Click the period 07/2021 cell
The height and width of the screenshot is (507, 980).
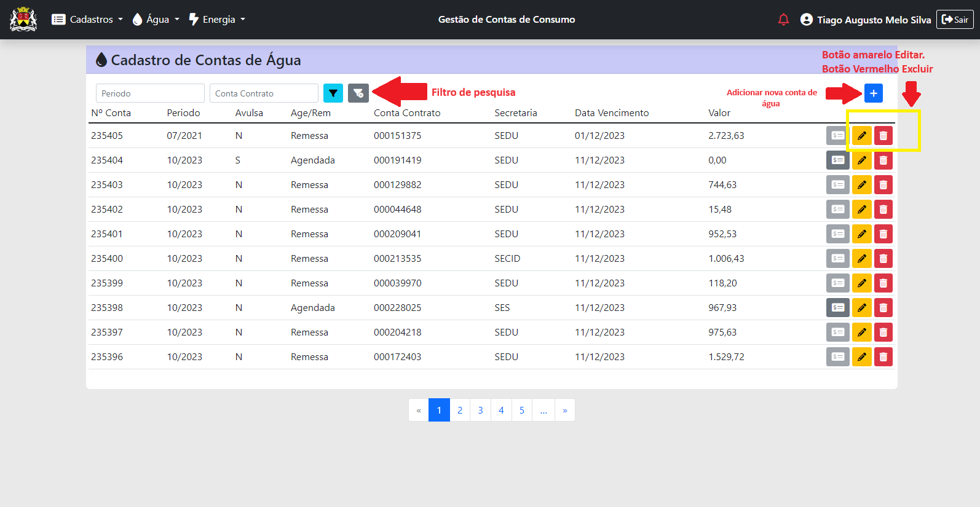tap(184, 135)
